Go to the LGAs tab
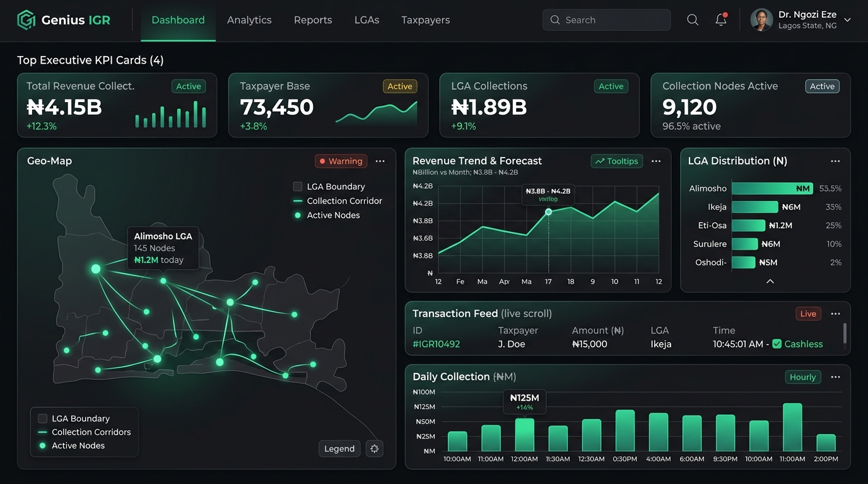 tap(367, 20)
